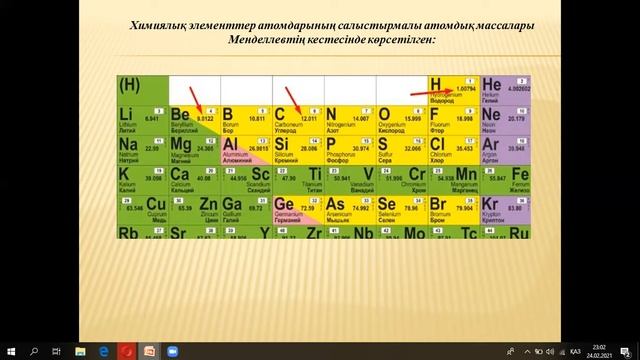Open notification action center icon
The width and height of the screenshot is (640, 360).
click(x=625, y=351)
